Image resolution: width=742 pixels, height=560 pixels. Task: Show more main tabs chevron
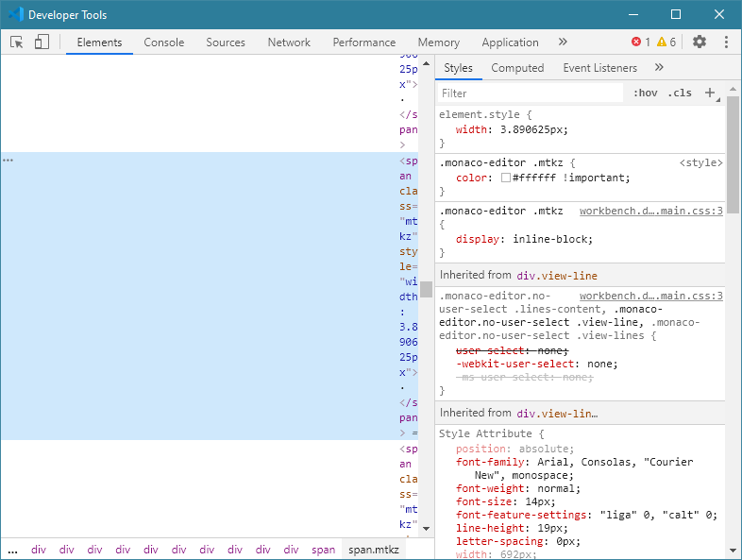tap(563, 42)
